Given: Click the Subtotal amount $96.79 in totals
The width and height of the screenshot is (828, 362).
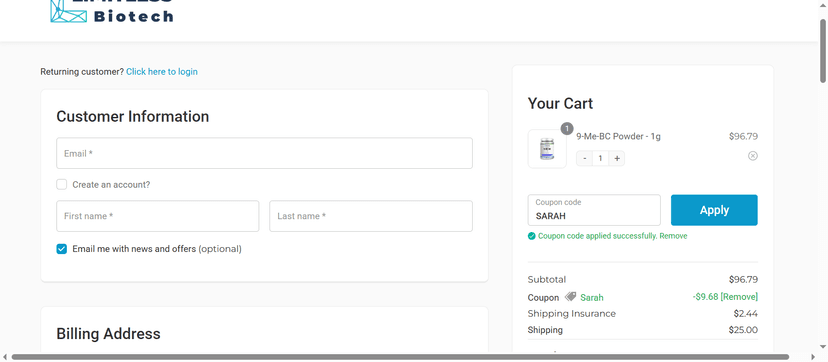Looking at the screenshot, I should pyautogui.click(x=743, y=280).
